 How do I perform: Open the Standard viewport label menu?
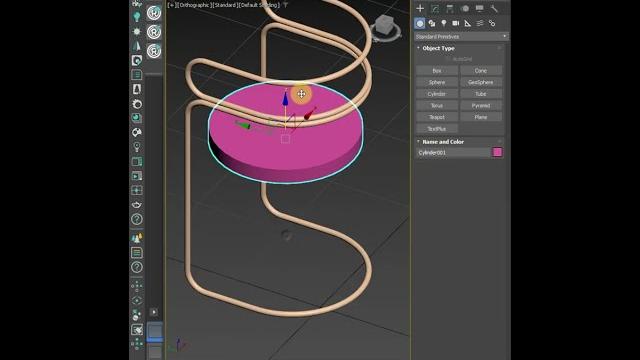click(x=225, y=5)
